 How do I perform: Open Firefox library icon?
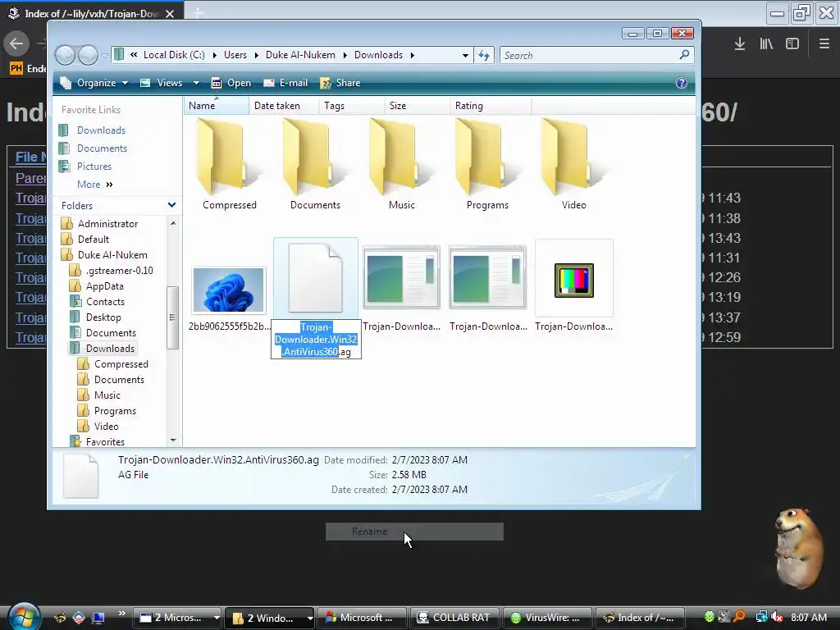(x=766, y=44)
